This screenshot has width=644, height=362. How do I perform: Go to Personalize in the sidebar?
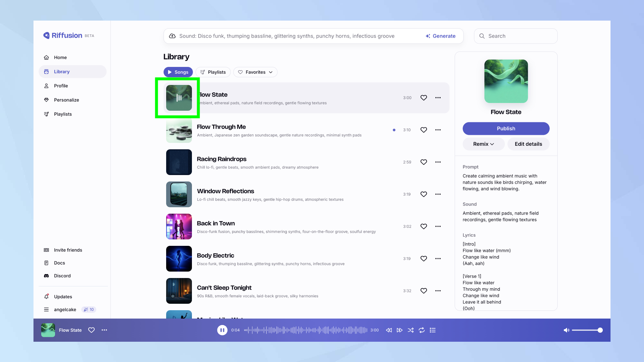point(66,100)
